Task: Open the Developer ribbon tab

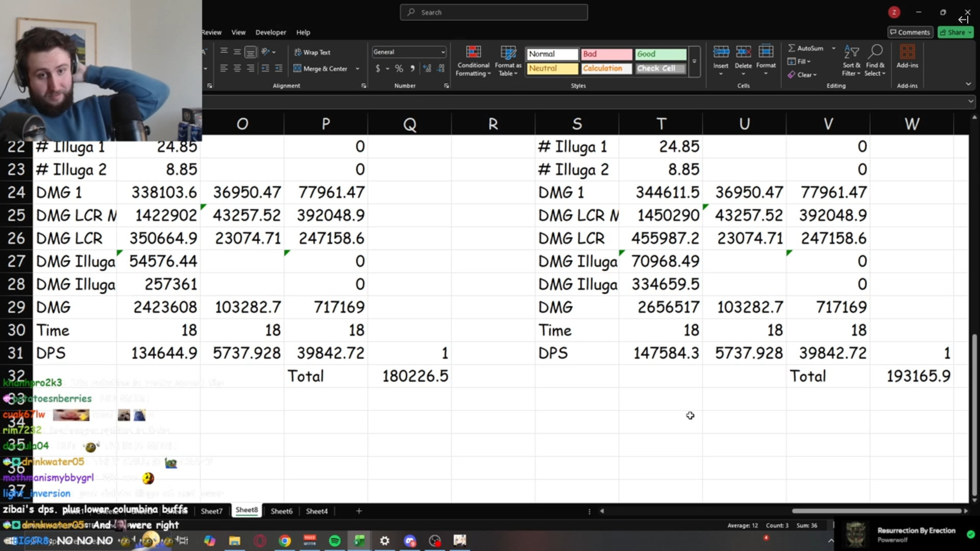Action: pos(271,32)
